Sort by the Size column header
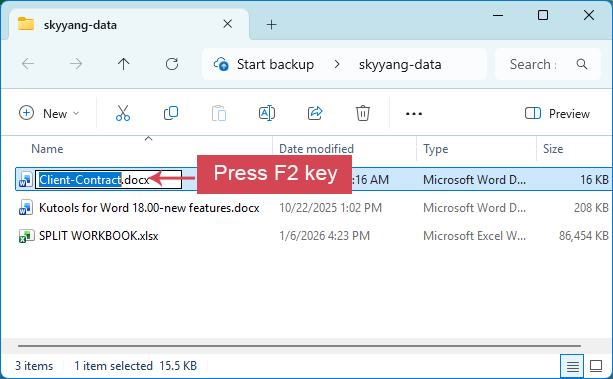 click(x=553, y=149)
